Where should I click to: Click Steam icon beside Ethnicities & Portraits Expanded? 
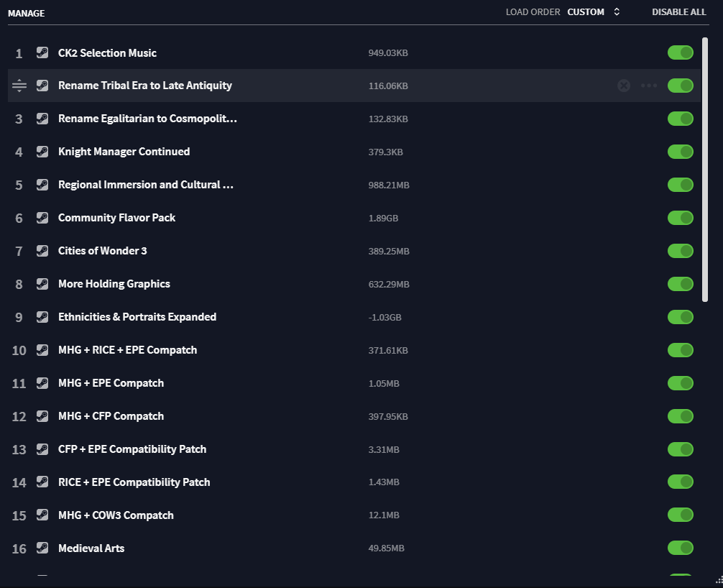click(x=42, y=317)
